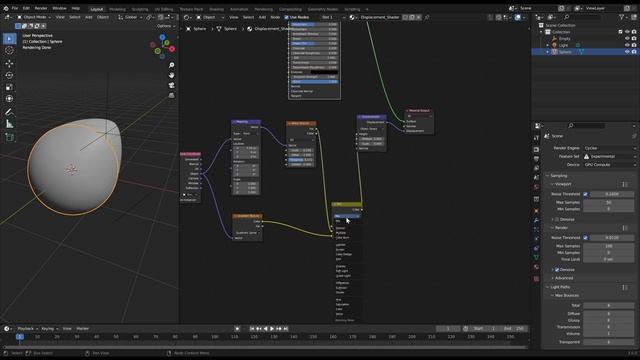Adjust Total max bounces value field
The image size is (640, 360).
pos(608,305)
